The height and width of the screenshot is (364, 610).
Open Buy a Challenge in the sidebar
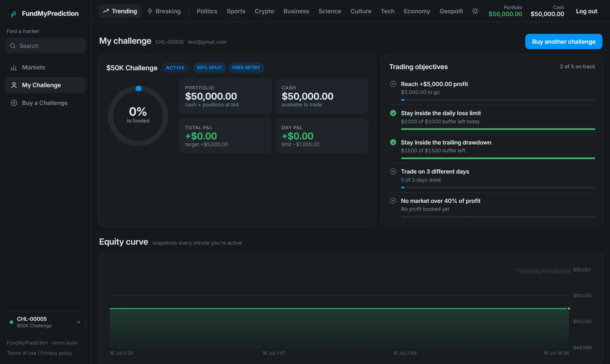pyautogui.click(x=45, y=103)
